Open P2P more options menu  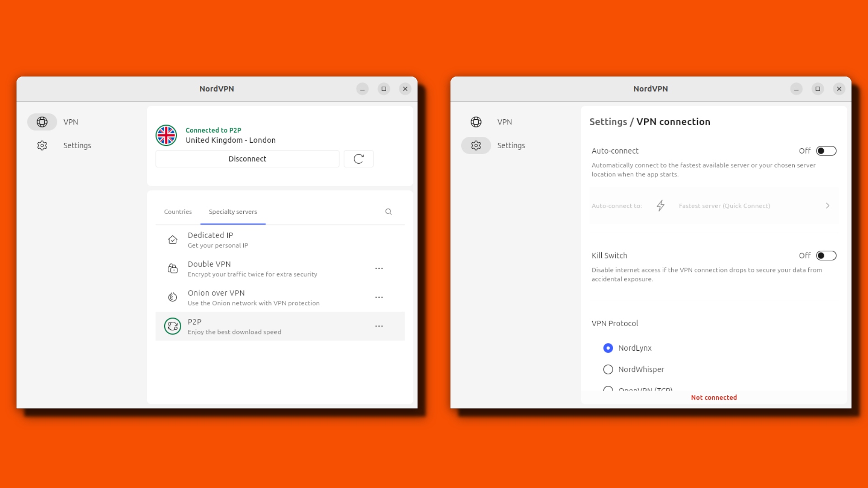click(379, 326)
